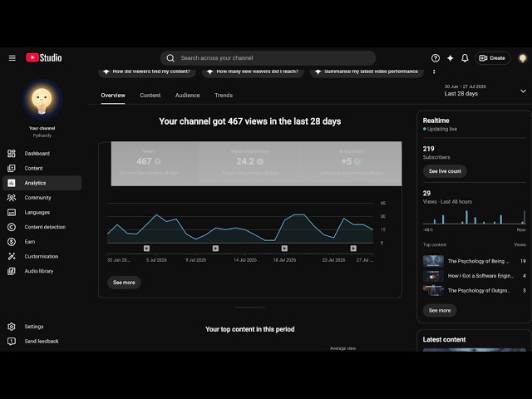Click 'How many new viewers did I reach?' chip
The height and width of the screenshot is (399, 532).
pos(253,71)
